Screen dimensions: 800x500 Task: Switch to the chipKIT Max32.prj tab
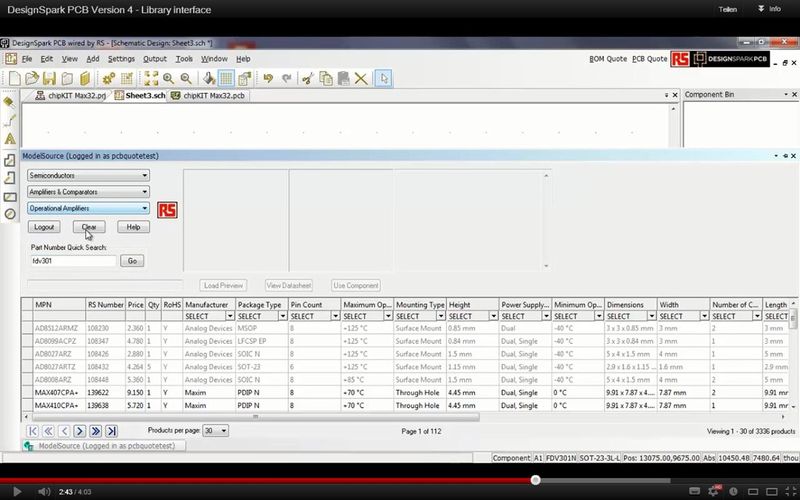point(72,95)
